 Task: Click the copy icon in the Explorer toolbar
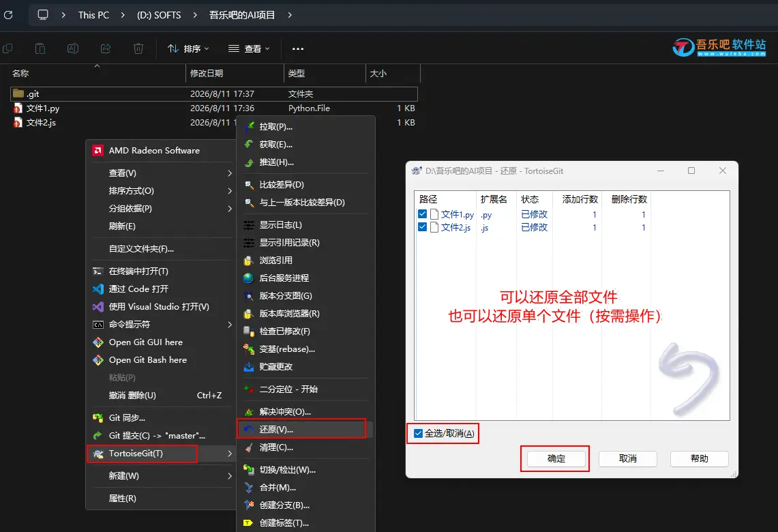pyautogui.click(x=8, y=48)
